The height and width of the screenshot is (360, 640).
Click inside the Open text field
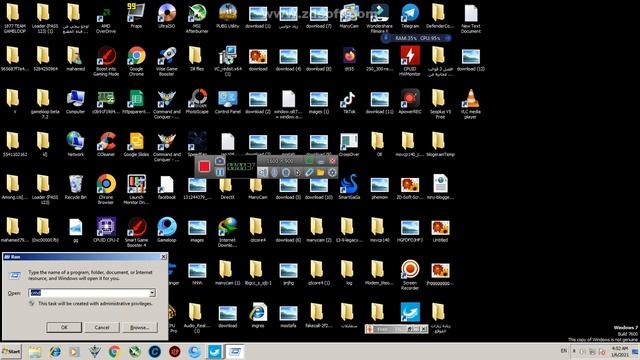click(x=89, y=293)
